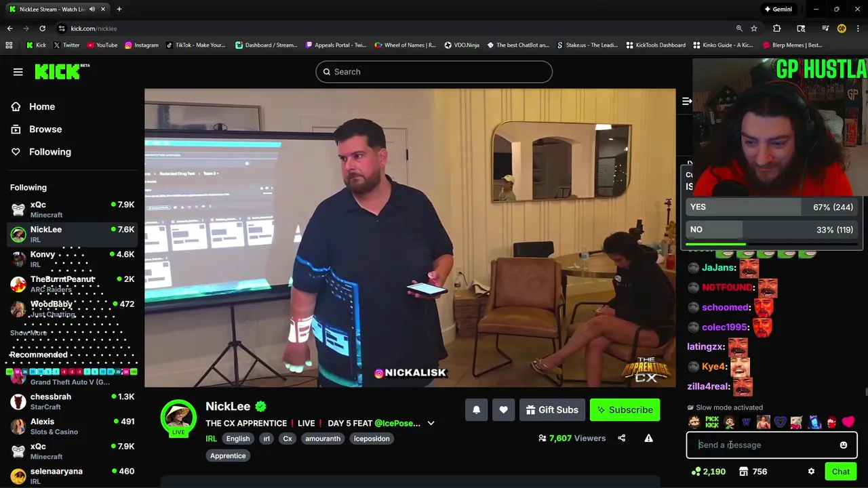This screenshot has width=868, height=488.
Task: Insert the PICK KICK emote
Action: pos(712,422)
